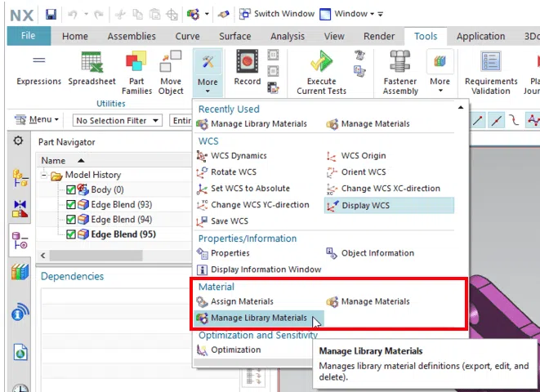Toggle Edge Blend (95) checkbox
This screenshot has width=540, height=392.
click(x=71, y=234)
